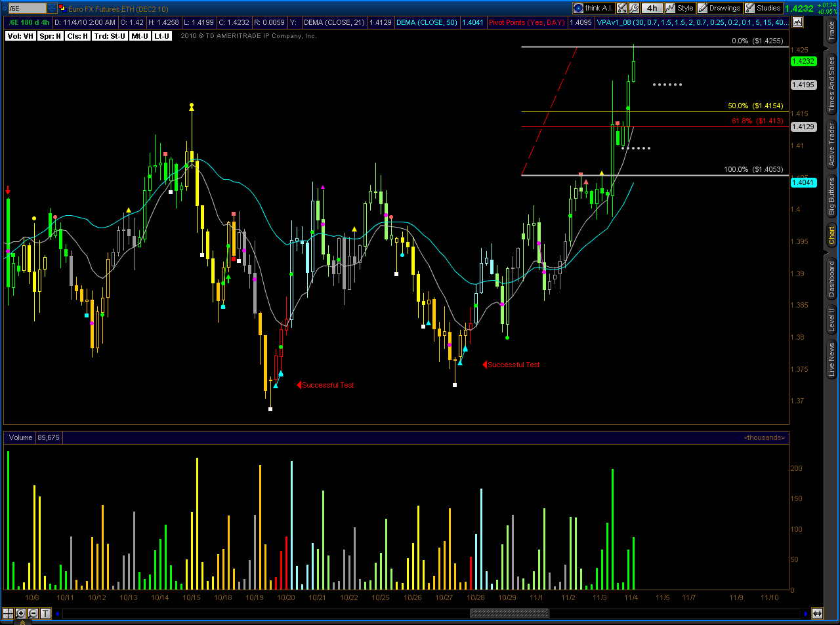Open chart settings wrench icon

tap(634, 8)
